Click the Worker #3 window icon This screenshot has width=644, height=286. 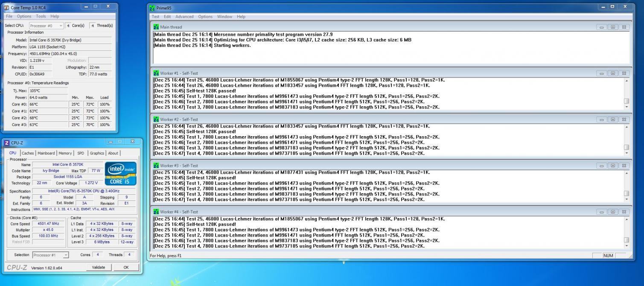[x=156, y=165]
